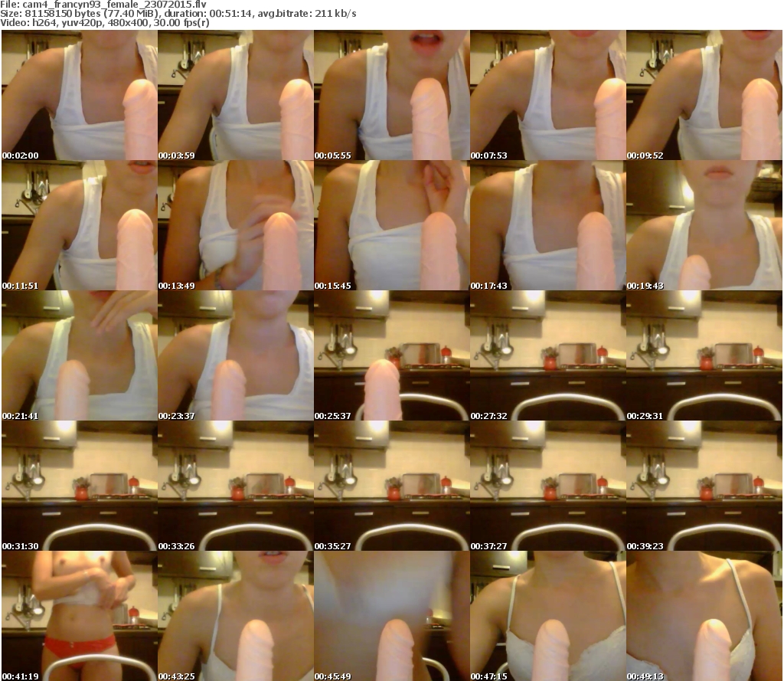Viewport: 784px width, 681px height.
Task: Choose the thumbnail at 00:43:25
Action: click(235, 616)
